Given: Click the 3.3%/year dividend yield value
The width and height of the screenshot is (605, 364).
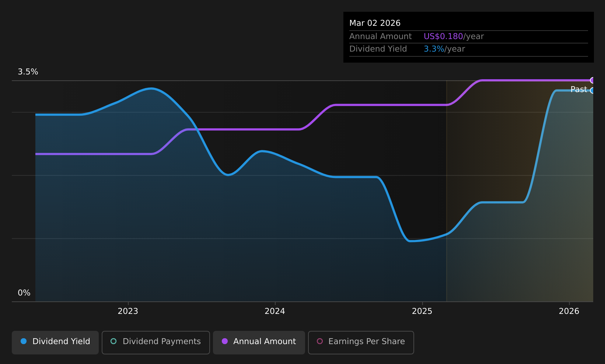Looking at the screenshot, I should coord(444,49).
